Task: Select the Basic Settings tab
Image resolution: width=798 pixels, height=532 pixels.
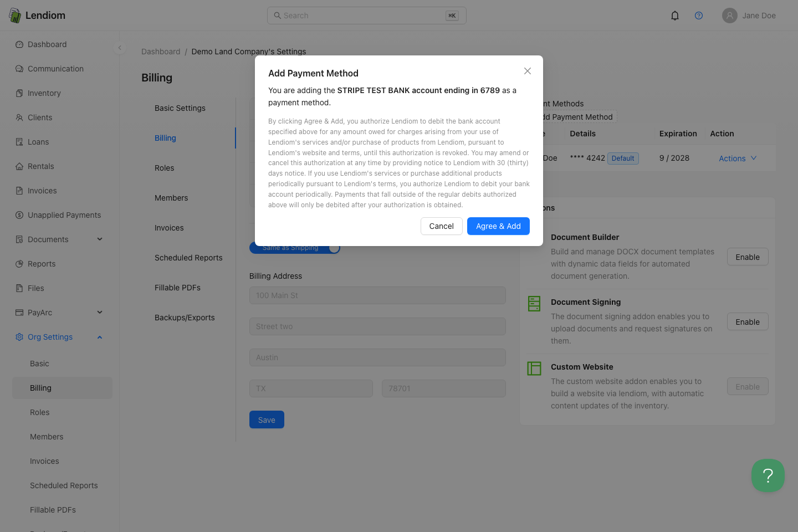Action: (180, 108)
